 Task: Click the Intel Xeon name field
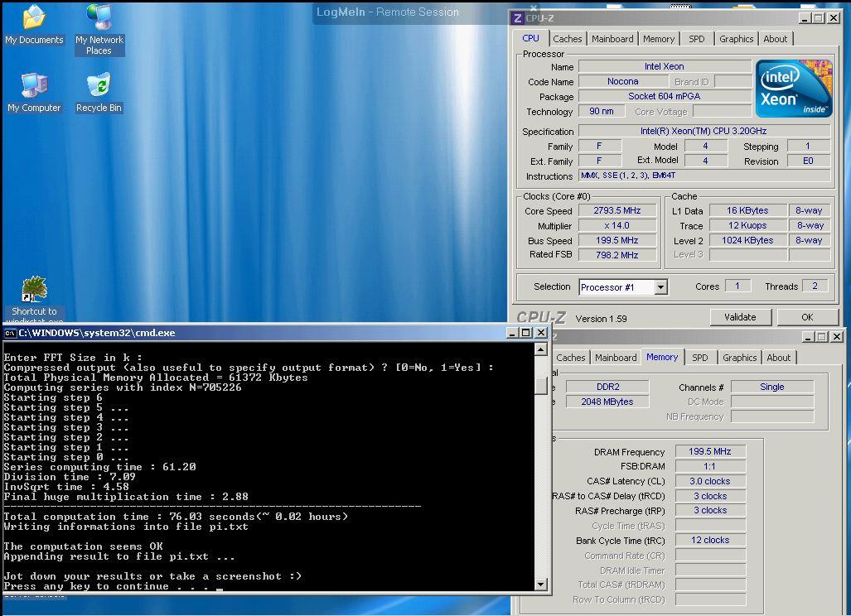(x=665, y=67)
